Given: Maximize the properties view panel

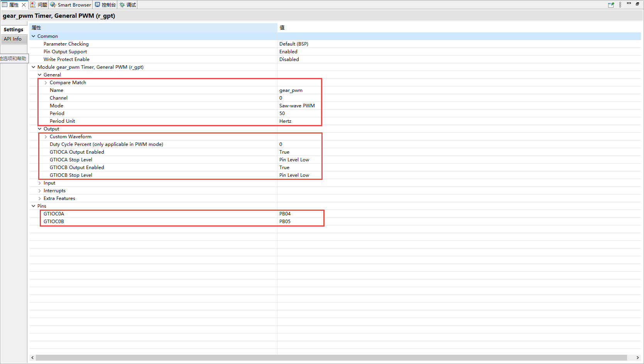Looking at the screenshot, I should [637, 3].
